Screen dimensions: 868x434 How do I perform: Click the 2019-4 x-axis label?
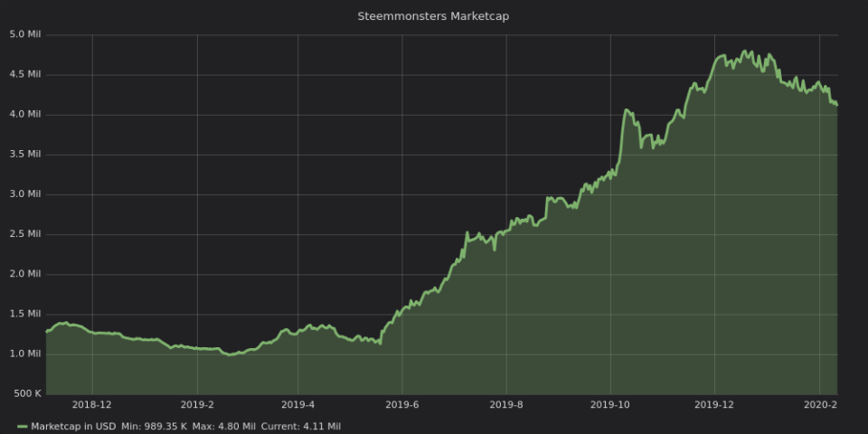point(297,405)
